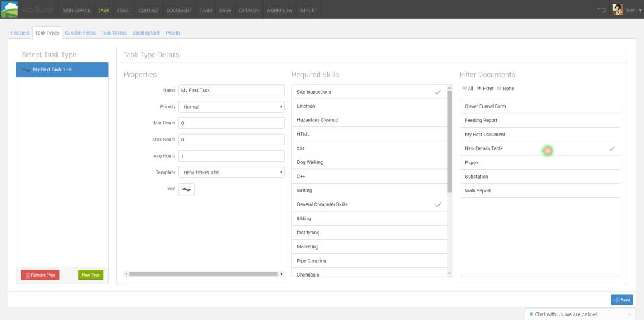Select the Hazardous Cleanup skill row
Image resolution: width=644 pixels, height=320 pixels.
click(370, 120)
